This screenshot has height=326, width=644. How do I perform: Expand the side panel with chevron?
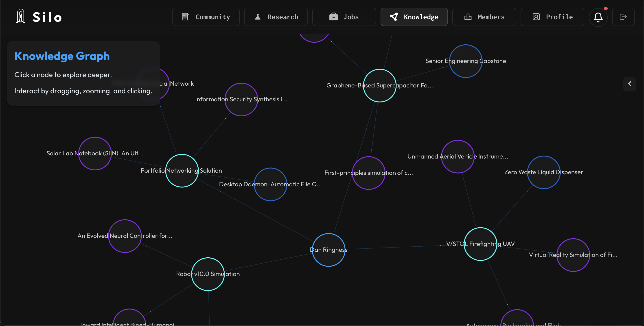coord(629,84)
